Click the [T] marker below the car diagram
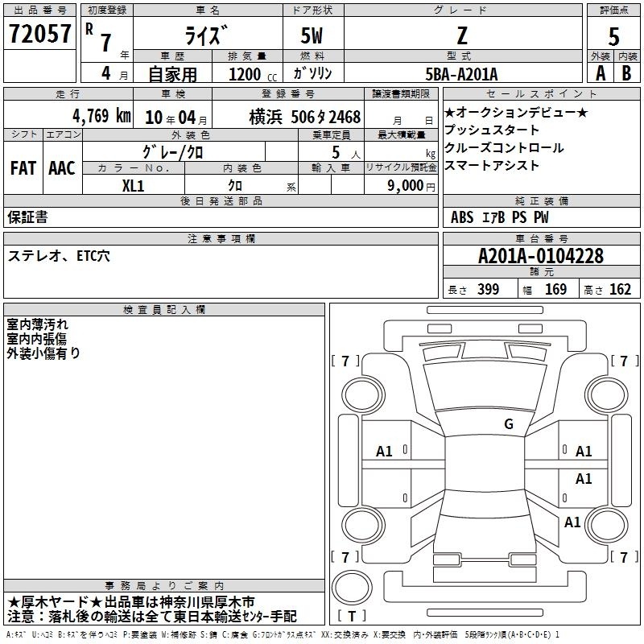The image size is (644, 644). [x=355, y=617]
